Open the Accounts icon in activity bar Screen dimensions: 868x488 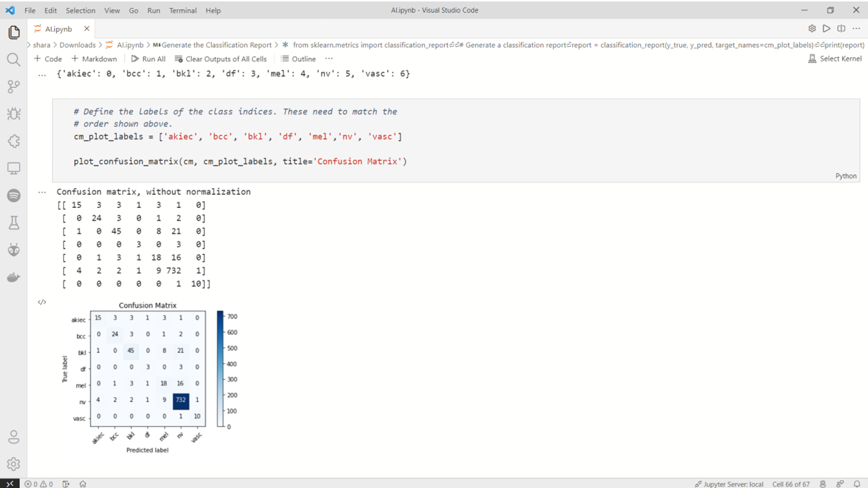[x=14, y=437]
